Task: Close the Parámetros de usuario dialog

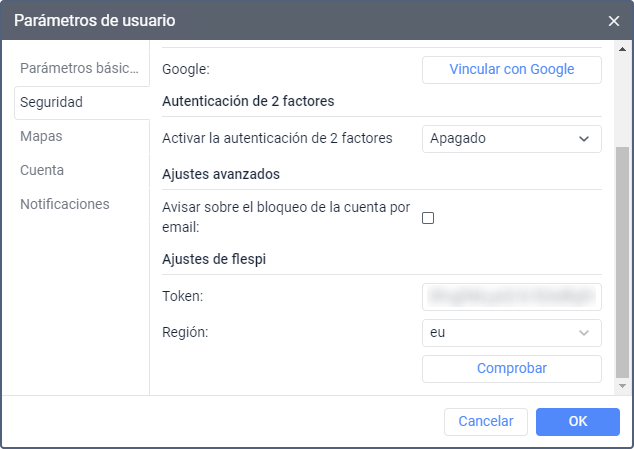Action: coord(613,20)
